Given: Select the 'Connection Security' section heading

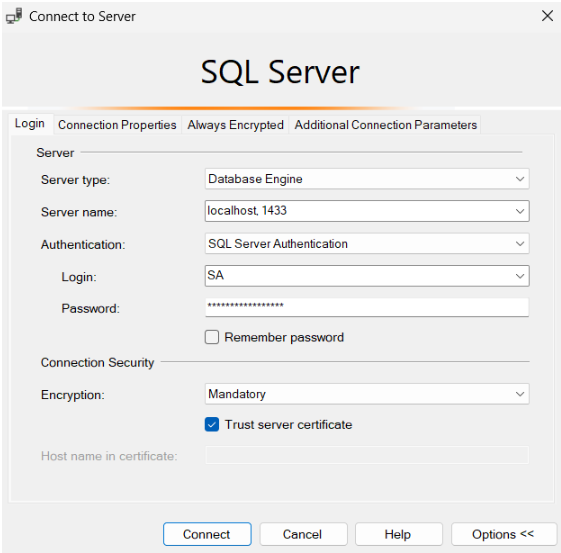Looking at the screenshot, I should click(97, 362).
